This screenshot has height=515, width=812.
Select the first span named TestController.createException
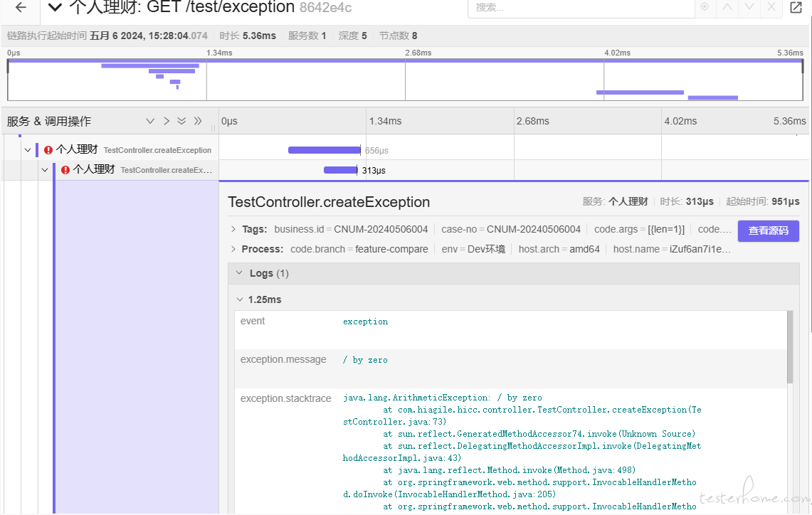(157, 150)
